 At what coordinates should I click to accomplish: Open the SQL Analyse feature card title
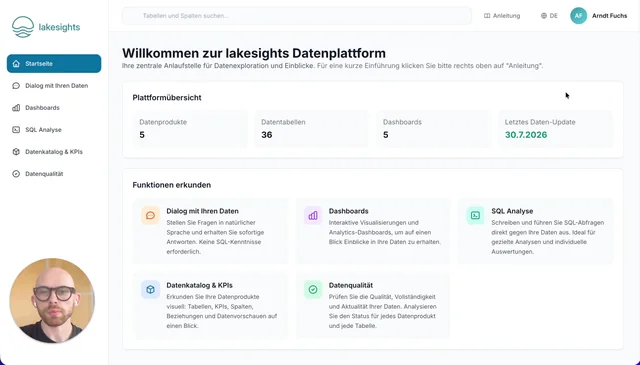click(x=512, y=211)
